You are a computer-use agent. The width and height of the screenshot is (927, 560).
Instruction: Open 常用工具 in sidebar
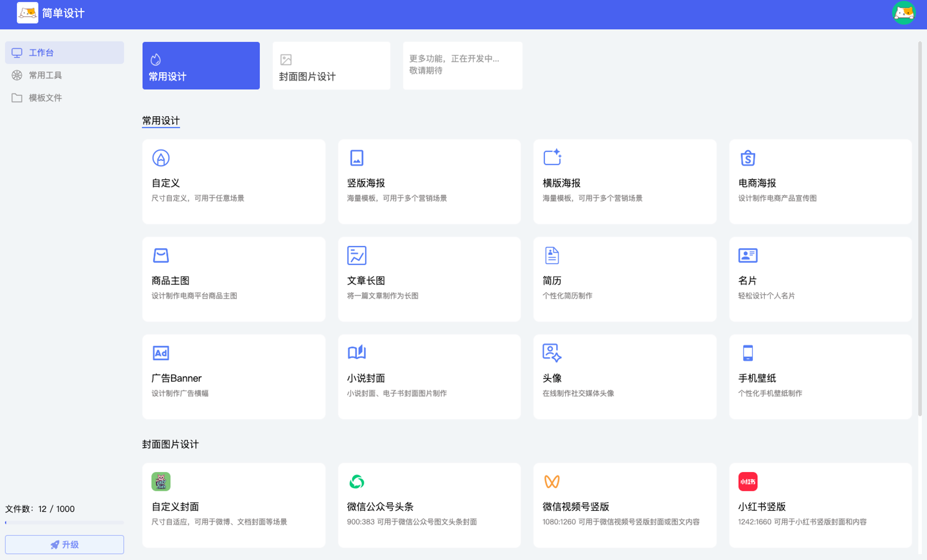(x=45, y=75)
